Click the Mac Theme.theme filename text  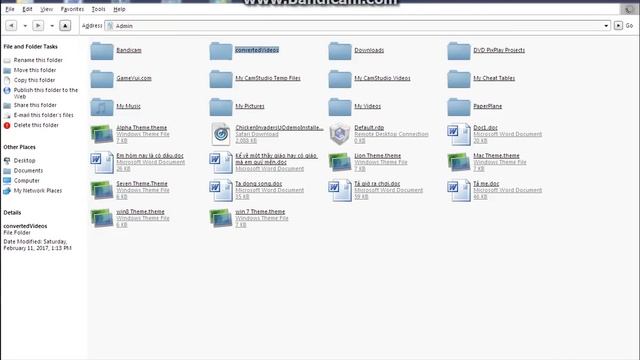coord(496,156)
